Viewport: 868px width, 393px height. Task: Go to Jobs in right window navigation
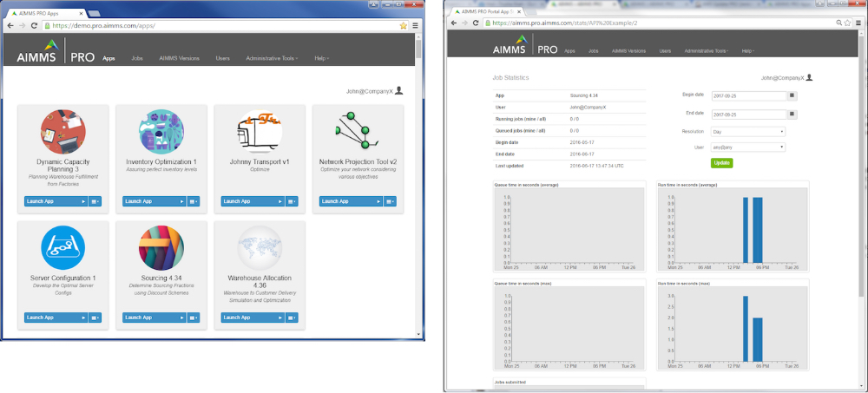[594, 50]
